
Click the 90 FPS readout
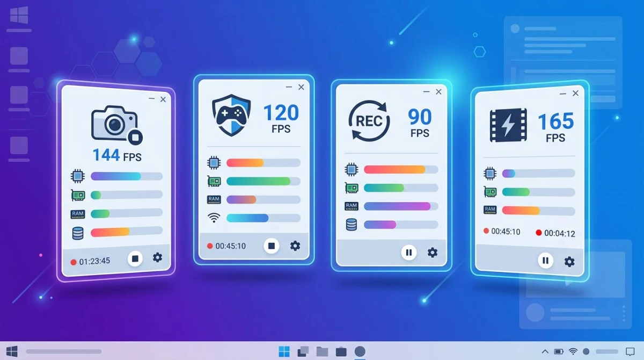(x=420, y=123)
